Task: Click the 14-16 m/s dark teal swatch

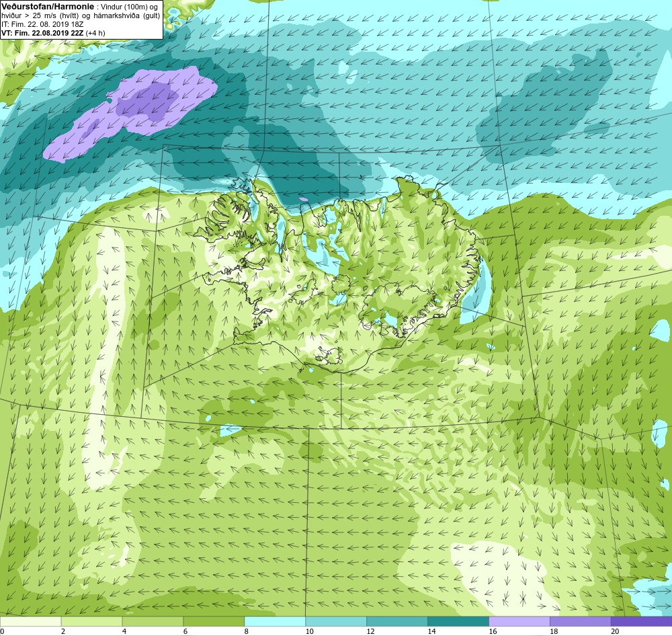Action: click(458, 621)
